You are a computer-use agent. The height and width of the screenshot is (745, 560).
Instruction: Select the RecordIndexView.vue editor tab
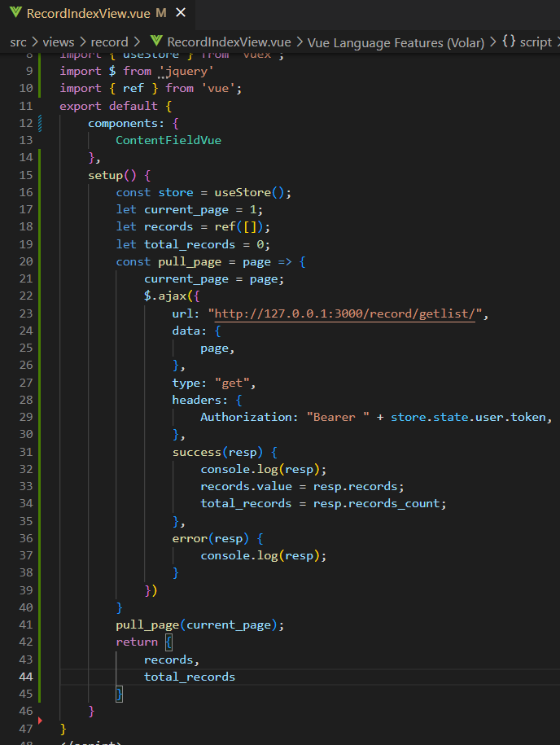pos(98,14)
